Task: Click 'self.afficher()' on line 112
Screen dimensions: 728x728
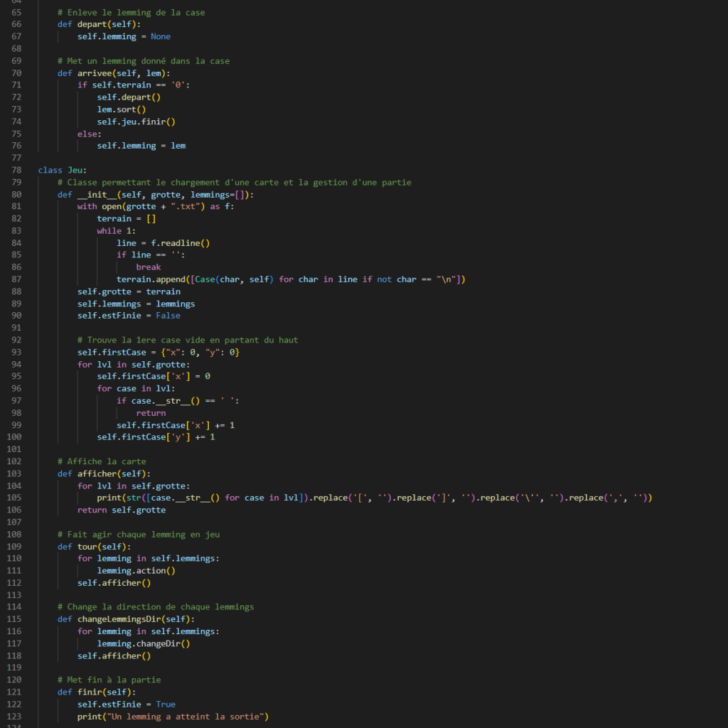Action: coord(114,583)
